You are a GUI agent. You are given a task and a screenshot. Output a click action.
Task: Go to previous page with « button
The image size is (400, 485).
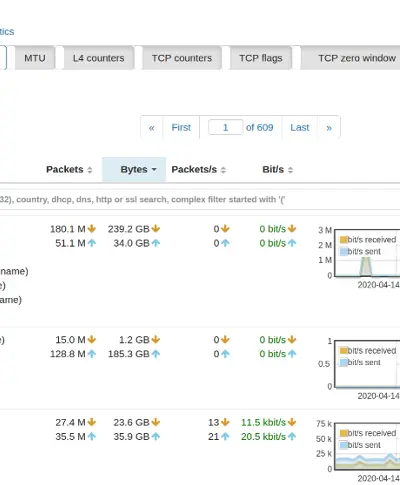152,127
